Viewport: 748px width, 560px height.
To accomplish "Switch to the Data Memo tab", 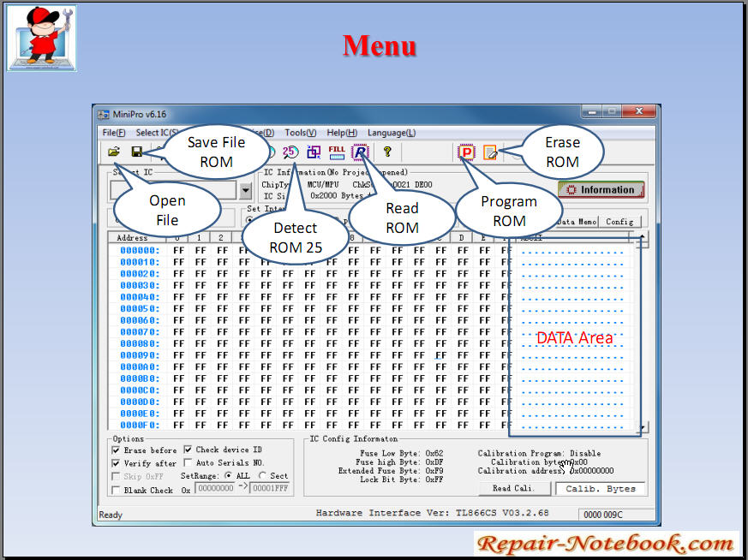I will pyautogui.click(x=577, y=222).
